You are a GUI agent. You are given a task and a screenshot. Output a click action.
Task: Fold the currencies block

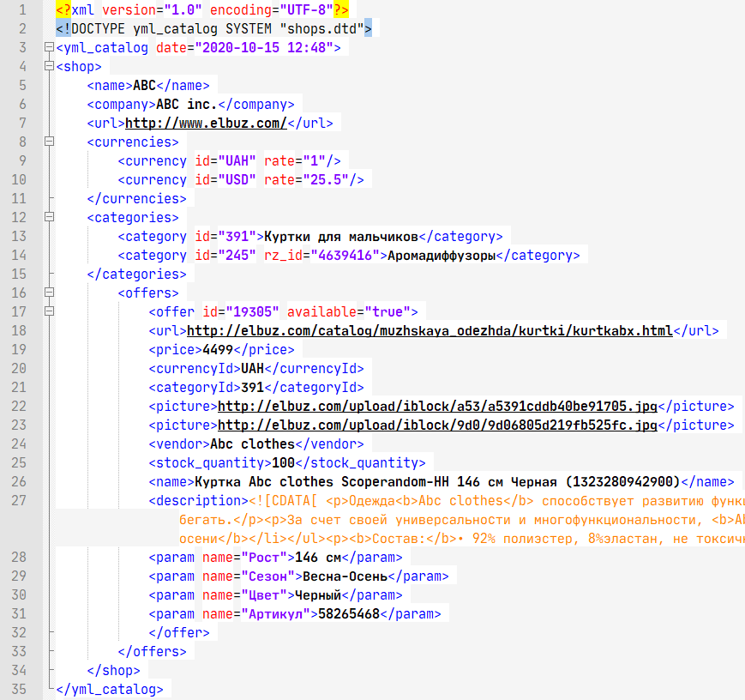(48, 142)
